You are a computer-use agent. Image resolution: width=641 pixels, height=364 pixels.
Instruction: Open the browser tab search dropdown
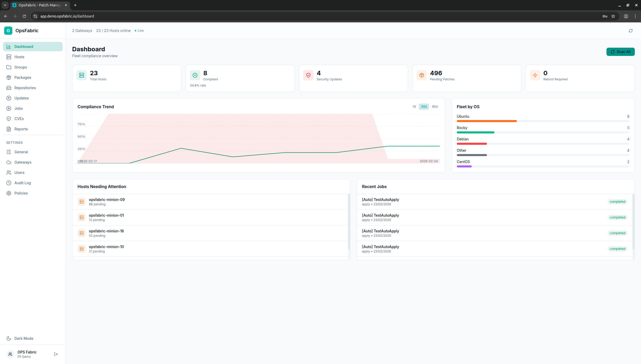[x=5, y=5]
